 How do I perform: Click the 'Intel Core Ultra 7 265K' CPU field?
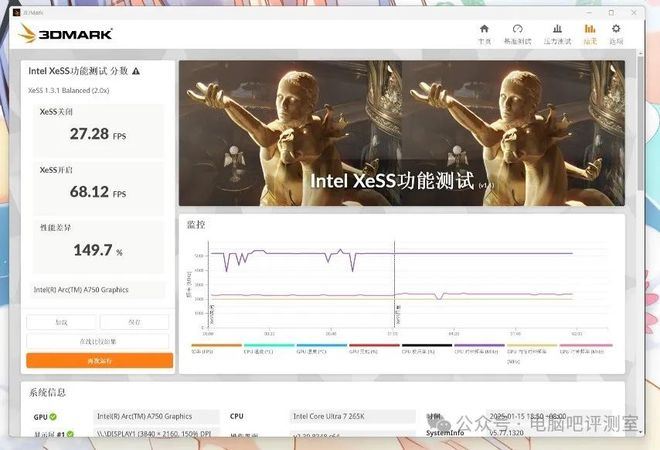(352, 416)
